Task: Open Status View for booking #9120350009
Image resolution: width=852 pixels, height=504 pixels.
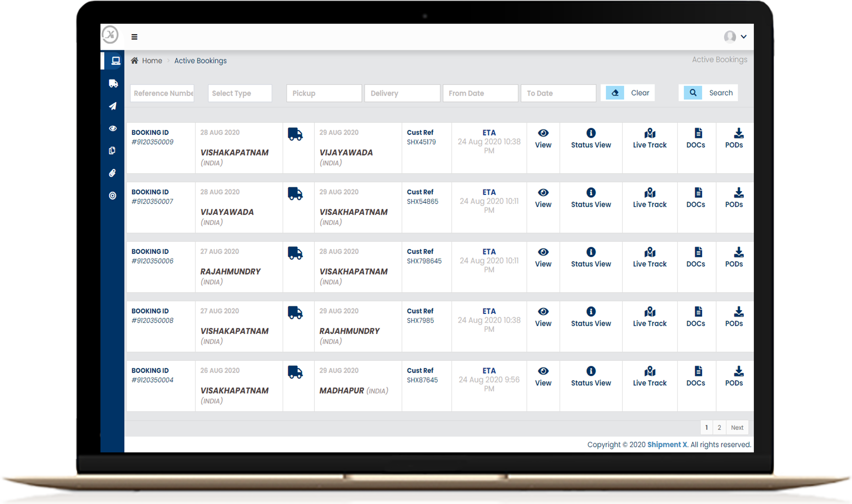Action: (591, 139)
